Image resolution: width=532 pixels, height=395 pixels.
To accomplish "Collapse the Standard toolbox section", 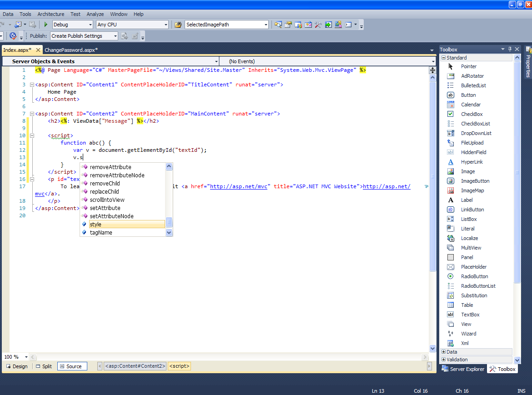I will click(443, 58).
